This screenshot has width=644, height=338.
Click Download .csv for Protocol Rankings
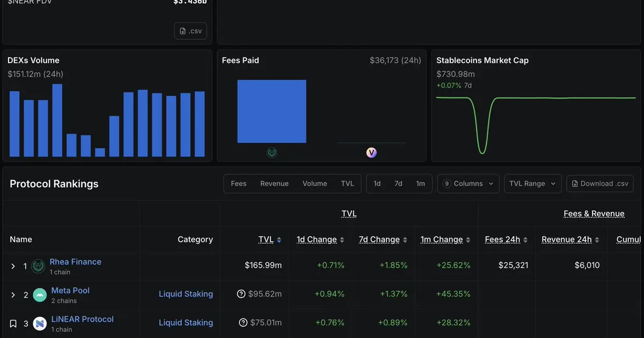(600, 184)
